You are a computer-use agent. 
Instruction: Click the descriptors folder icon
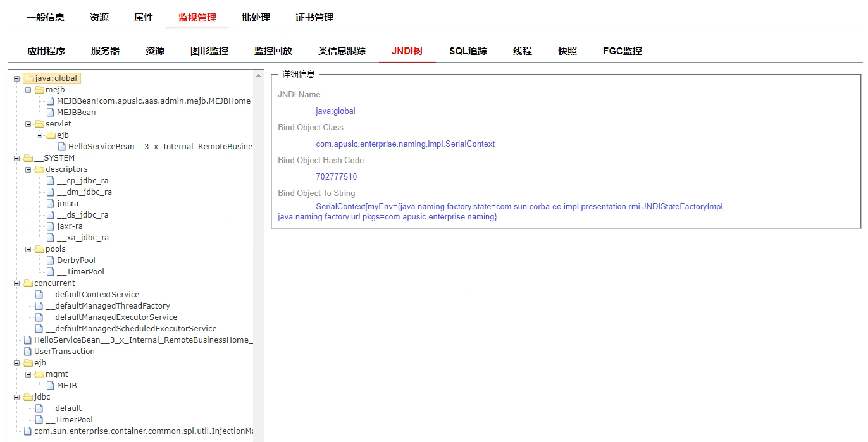[39, 169]
